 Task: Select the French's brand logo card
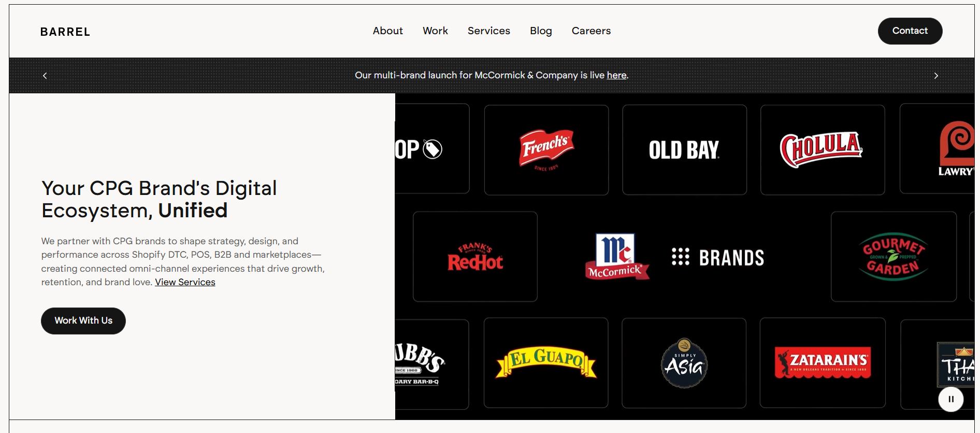tap(546, 150)
